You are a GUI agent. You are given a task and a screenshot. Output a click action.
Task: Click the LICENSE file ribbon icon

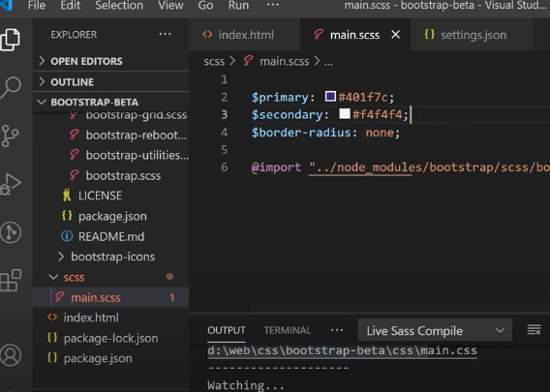coord(67,195)
